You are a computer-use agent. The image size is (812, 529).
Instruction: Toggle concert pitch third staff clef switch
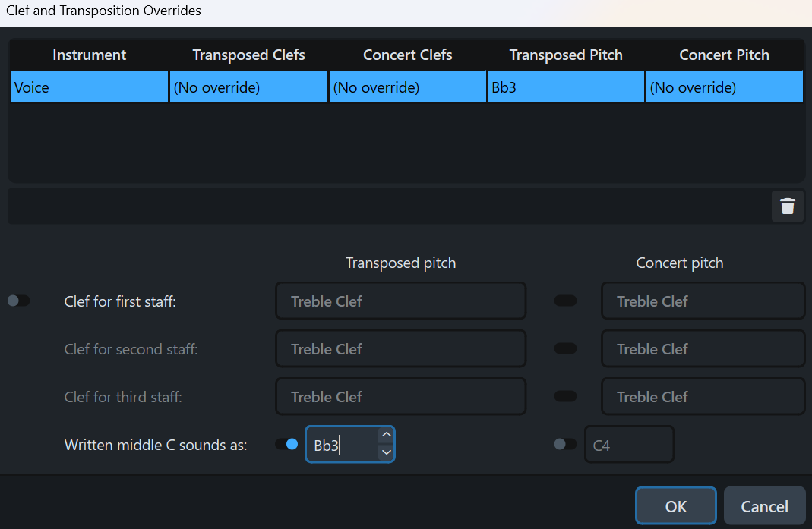(x=565, y=396)
